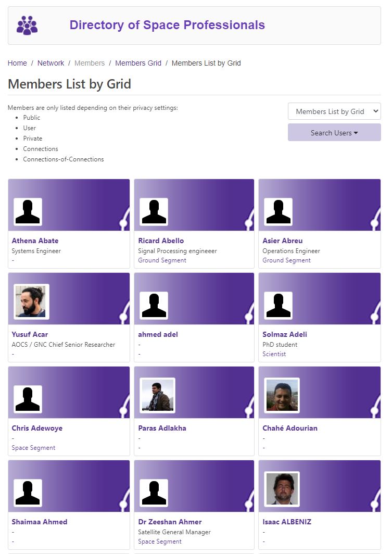This screenshot has width=392, height=554.
Task: Click Shaimaa Ahmed's silhouette profile icon
Action: tap(28, 493)
